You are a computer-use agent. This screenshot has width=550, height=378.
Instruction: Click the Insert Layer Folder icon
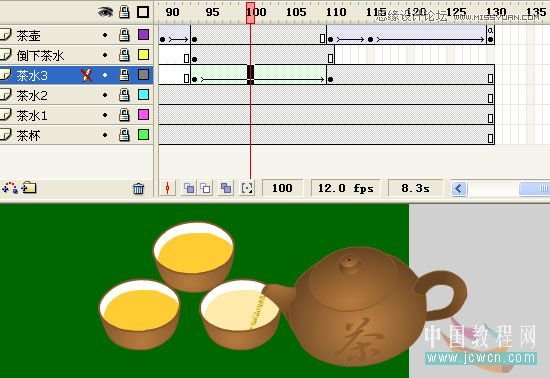point(29,188)
